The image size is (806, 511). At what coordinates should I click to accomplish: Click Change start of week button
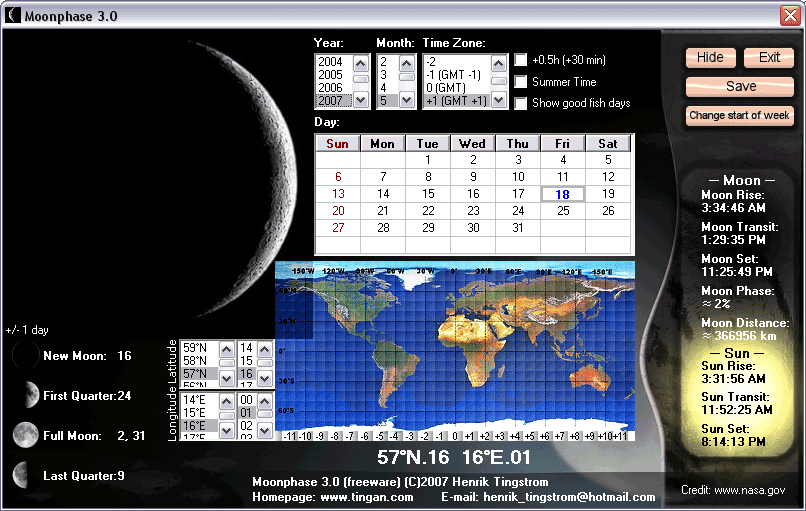(740, 116)
